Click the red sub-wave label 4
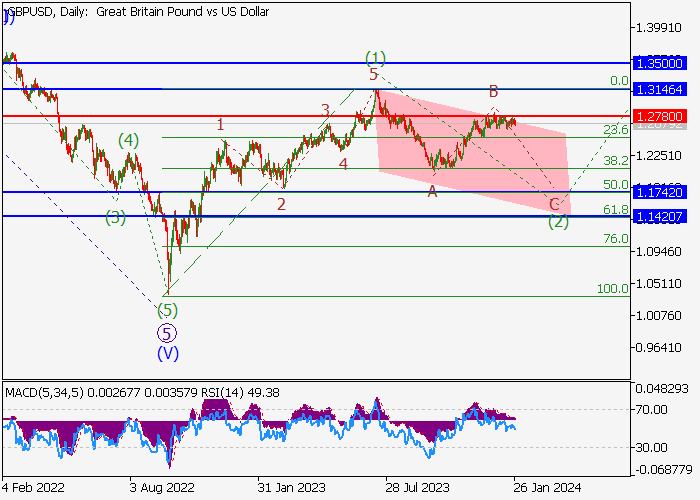This screenshot has height=500, width=700. pos(343,164)
